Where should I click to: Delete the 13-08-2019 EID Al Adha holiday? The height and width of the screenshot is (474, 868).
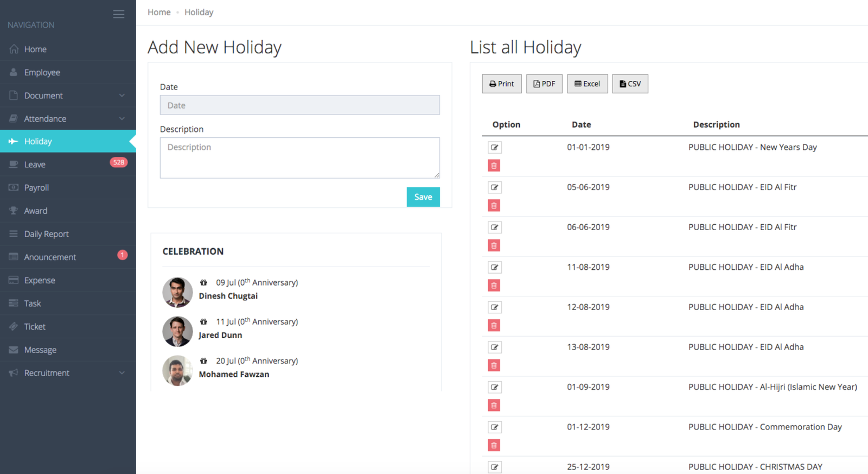(494, 365)
